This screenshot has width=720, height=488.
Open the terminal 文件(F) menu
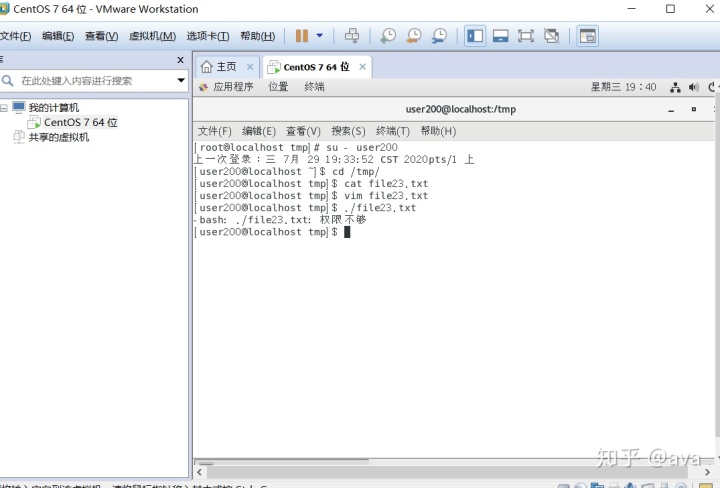pos(214,131)
